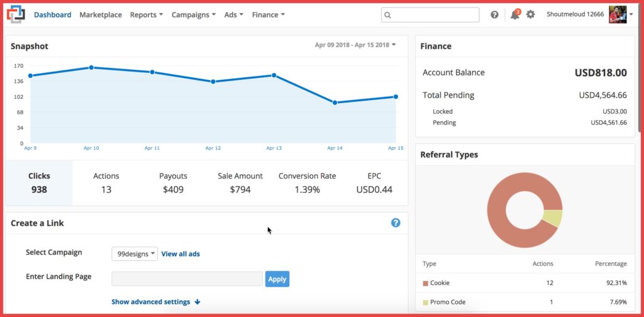Expand the Finance menu
The height and width of the screenshot is (317, 644).
click(x=268, y=15)
